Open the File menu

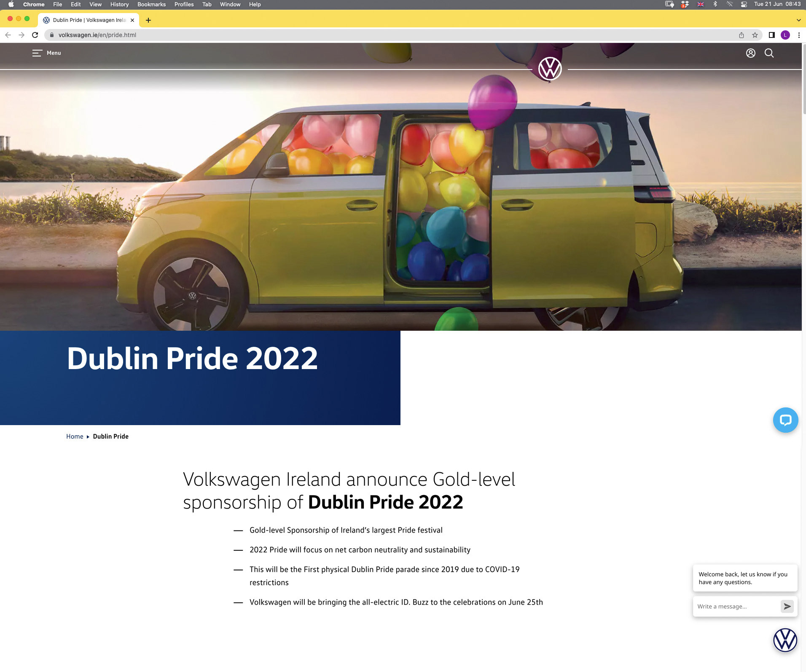tap(58, 4)
